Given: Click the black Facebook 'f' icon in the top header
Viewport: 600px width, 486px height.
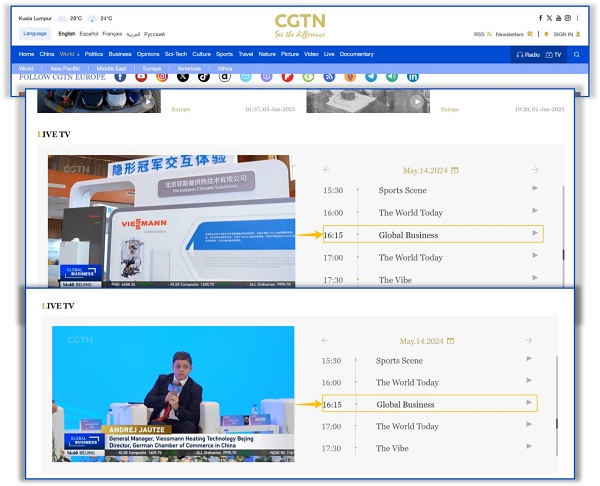Looking at the screenshot, I should [x=540, y=18].
